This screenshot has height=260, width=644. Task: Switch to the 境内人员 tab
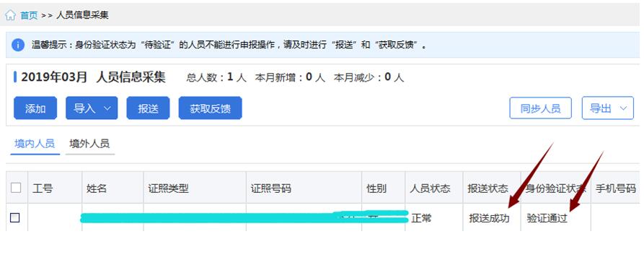[x=35, y=144]
